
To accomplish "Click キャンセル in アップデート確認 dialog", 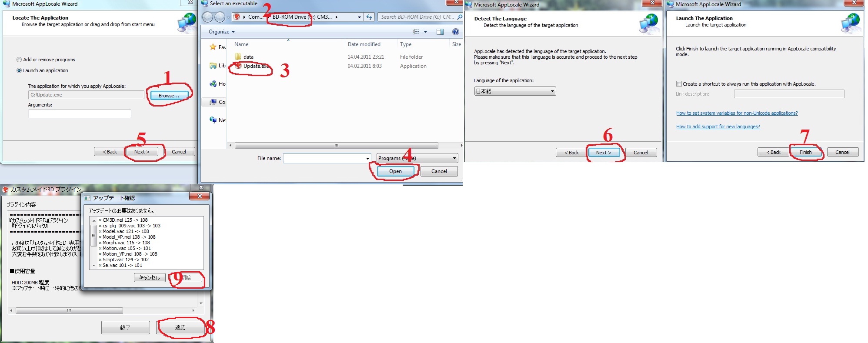I will click(150, 277).
